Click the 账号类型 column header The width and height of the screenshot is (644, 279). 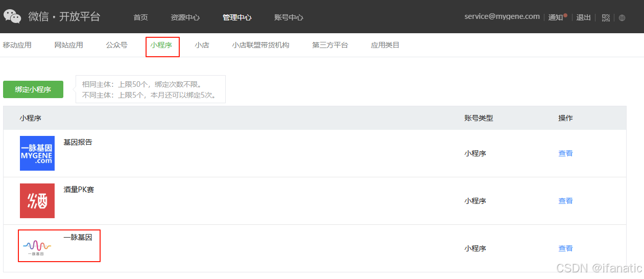click(x=479, y=118)
